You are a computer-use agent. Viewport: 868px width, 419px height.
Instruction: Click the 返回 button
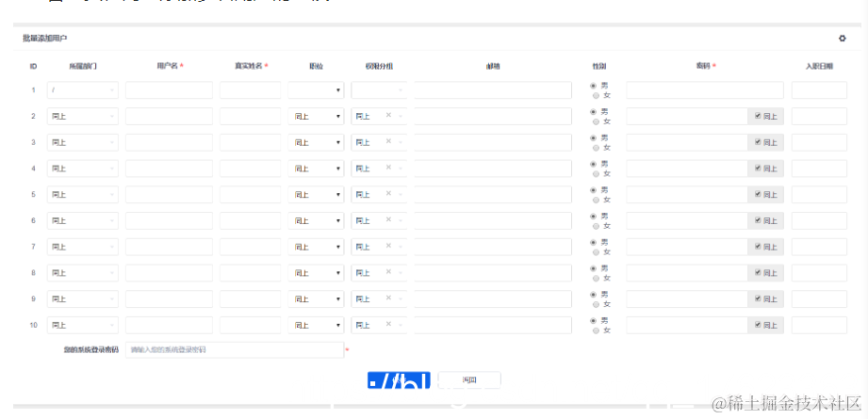pyautogui.click(x=469, y=379)
